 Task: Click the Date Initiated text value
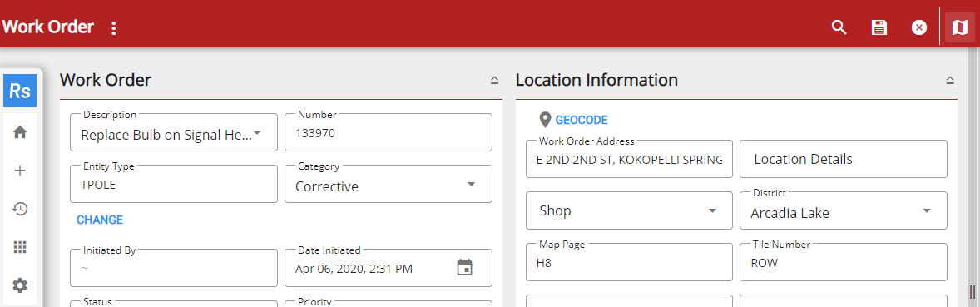pyautogui.click(x=354, y=270)
